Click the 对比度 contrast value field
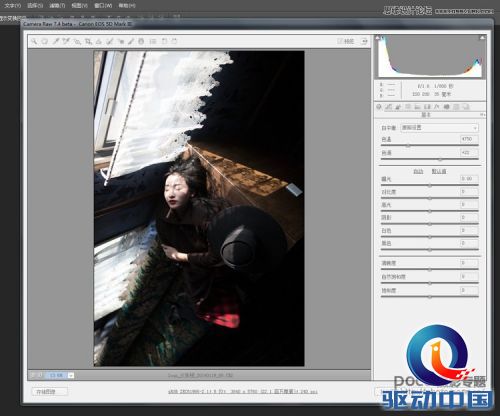 pos(469,192)
